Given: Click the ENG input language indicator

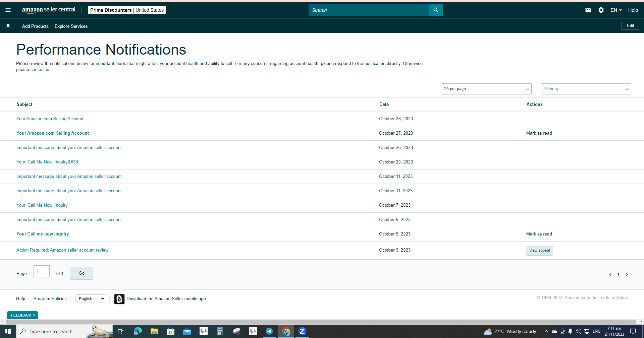Looking at the screenshot, I should [x=596, y=331].
